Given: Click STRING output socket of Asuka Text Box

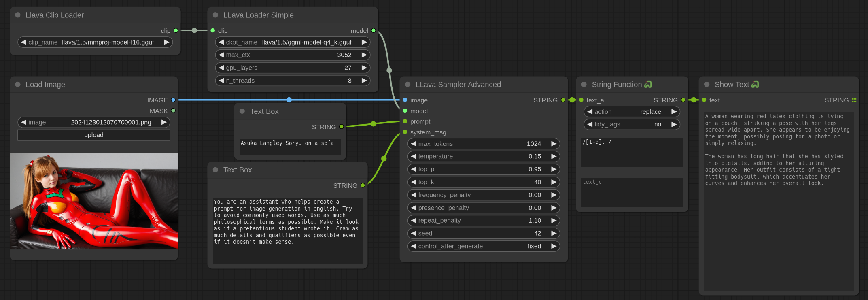Looking at the screenshot, I should [x=342, y=127].
